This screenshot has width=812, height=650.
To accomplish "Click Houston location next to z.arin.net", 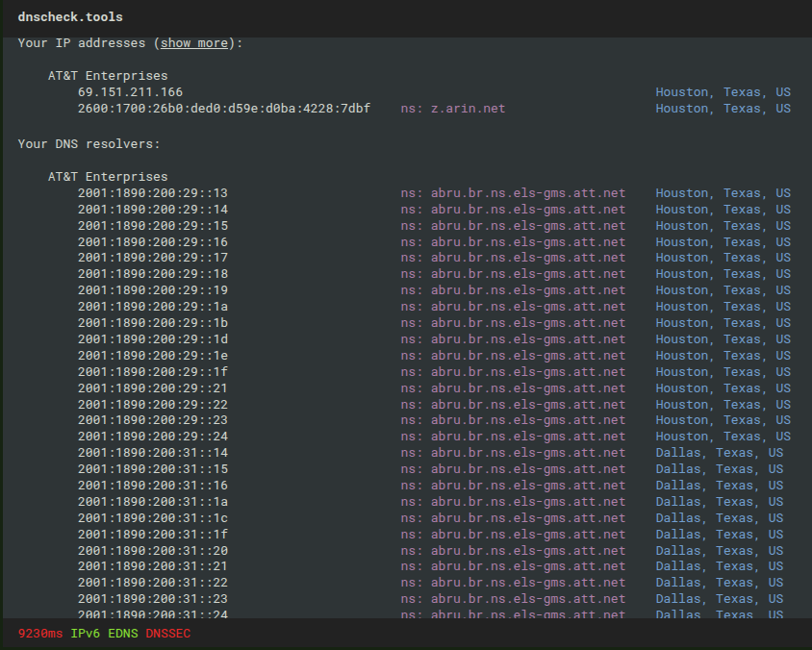I will (x=723, y=108).
